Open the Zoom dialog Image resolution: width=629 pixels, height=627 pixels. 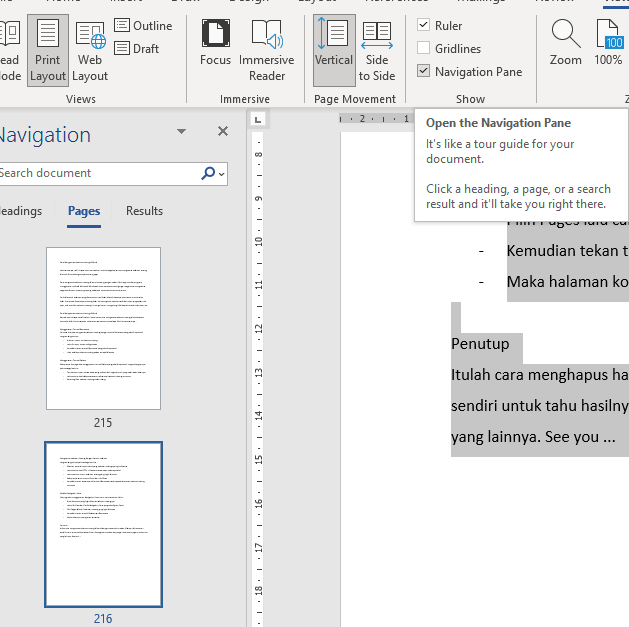click(566, 43)
